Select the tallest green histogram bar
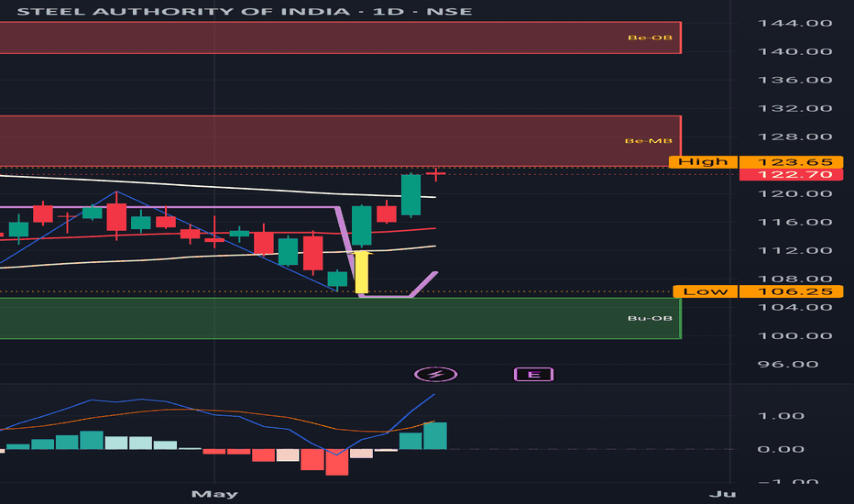 (435, 436)
